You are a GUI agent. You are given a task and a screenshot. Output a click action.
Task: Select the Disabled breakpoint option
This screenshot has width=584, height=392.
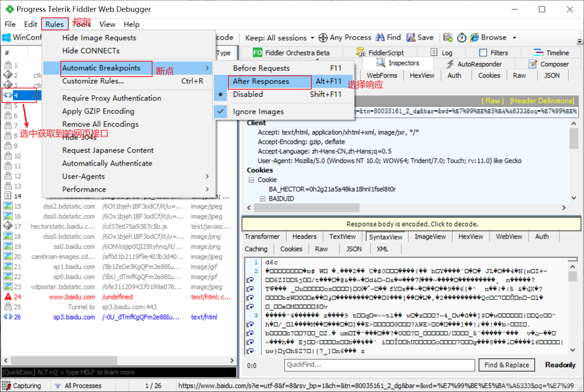284,94
